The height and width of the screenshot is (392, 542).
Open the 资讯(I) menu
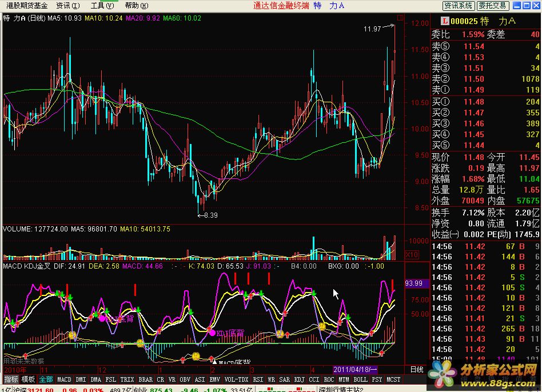[x=67, y=6]
